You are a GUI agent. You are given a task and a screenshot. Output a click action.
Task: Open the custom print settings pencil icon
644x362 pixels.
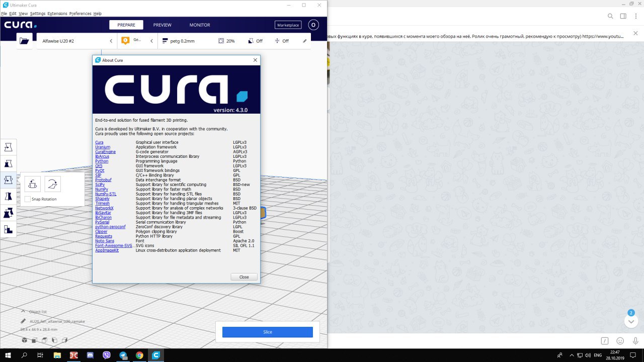click(304, 41)
